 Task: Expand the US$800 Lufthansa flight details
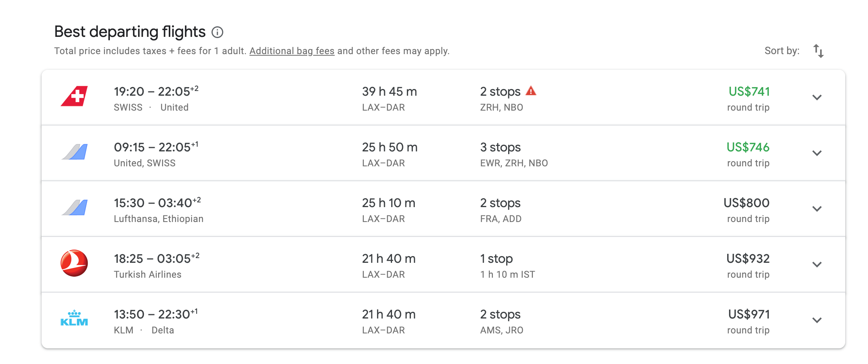pos(817,209)
